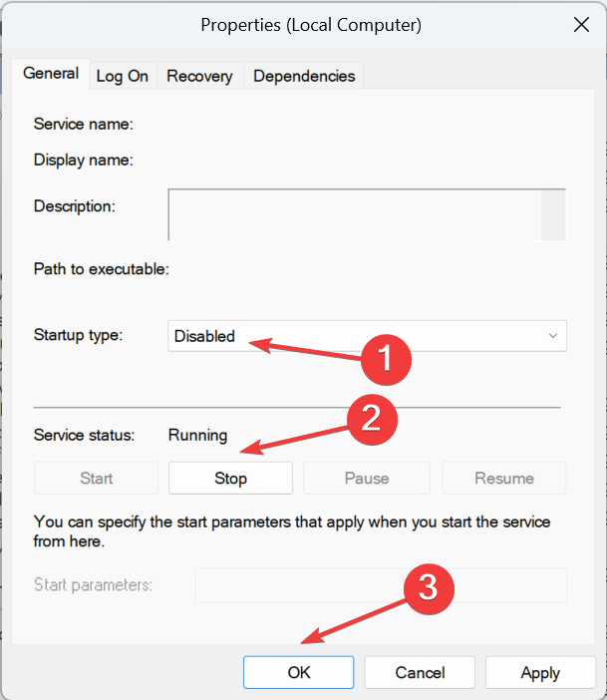Click the Pause service button
The image size is (607, 700).
pyautogui.click(x=367, y=478)
